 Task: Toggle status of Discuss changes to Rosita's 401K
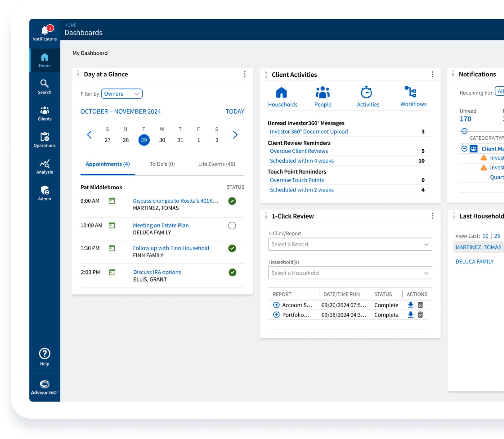(x=232, y=201)
